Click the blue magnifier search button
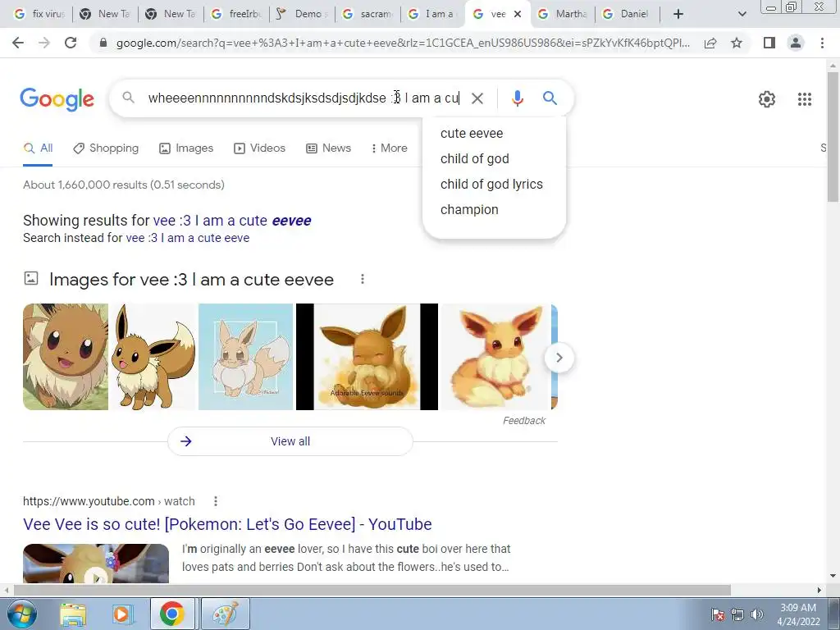This screenshot has width=840, height=630. [x=550, y=98]
